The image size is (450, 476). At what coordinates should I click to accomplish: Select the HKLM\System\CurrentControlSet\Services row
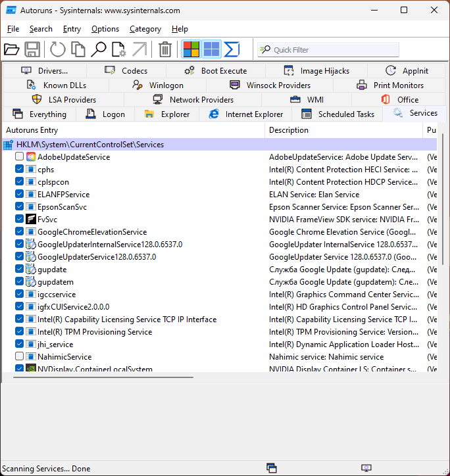click(220, 145)
